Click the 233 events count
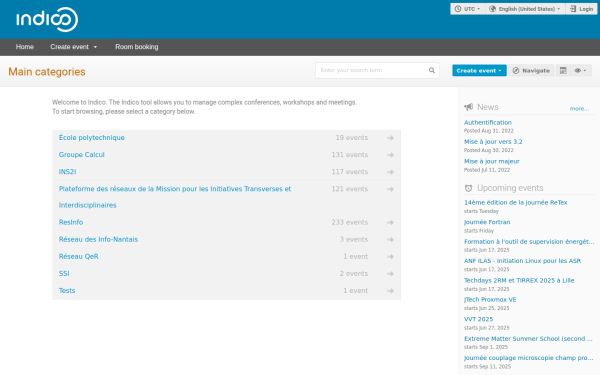 [x=349, y=222]
